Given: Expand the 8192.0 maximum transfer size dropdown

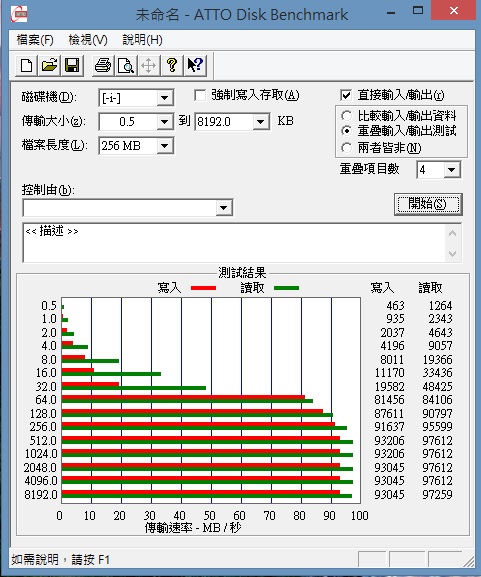Looking at the screenshot, I should pos(261,121).
